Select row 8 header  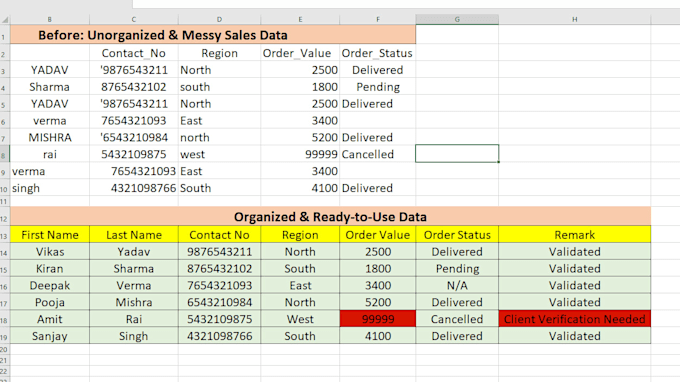coord(5,154)
